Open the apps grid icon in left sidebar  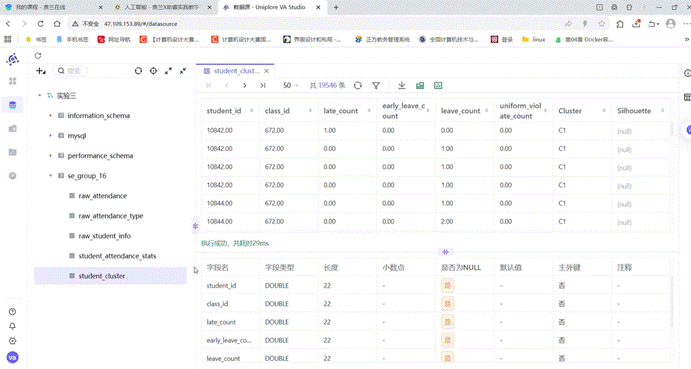12,81
